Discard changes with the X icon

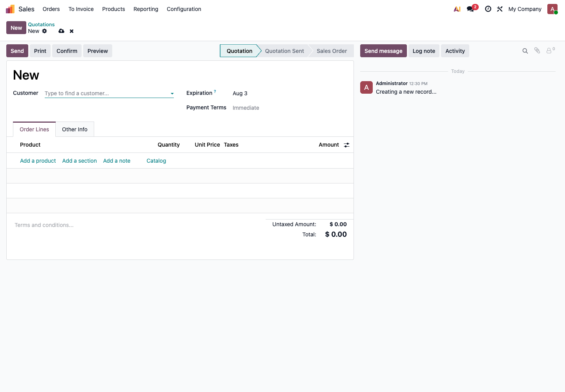[71, 31]
